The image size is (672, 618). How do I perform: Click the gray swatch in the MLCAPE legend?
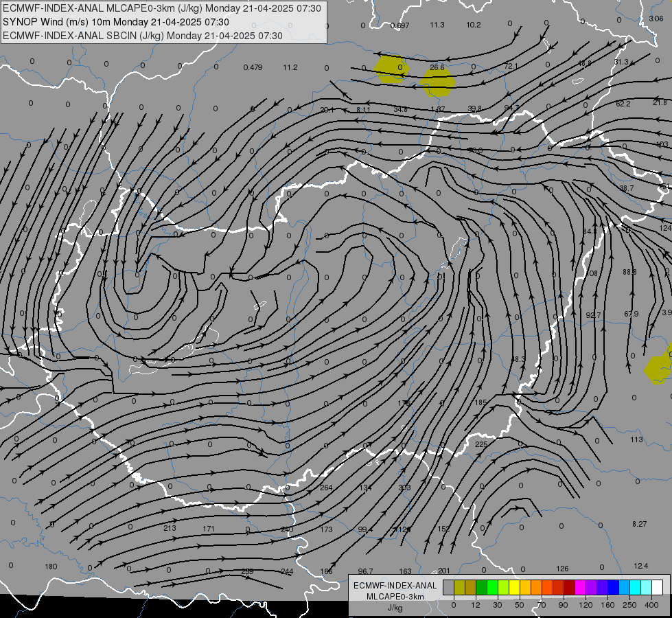tap(448, 588)
